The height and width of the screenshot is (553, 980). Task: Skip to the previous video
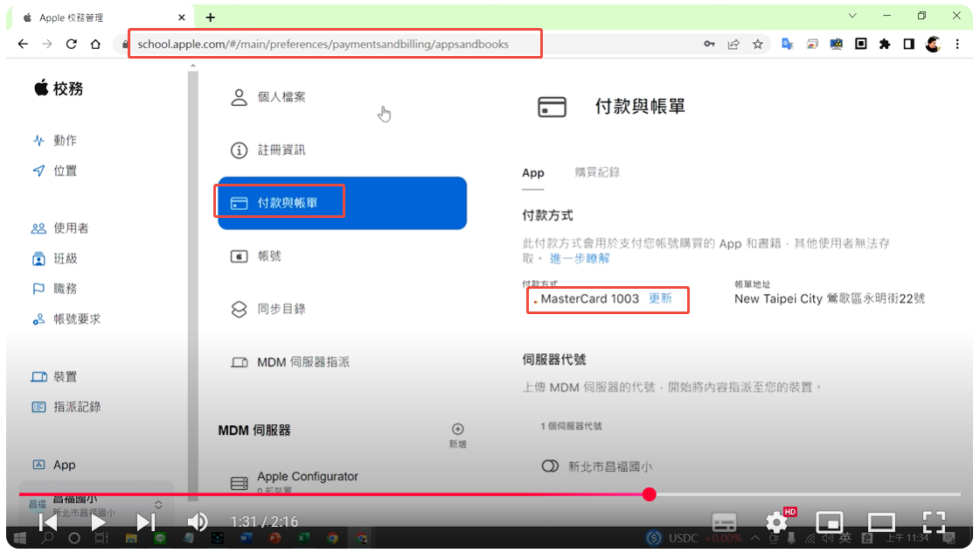point(48,521)
